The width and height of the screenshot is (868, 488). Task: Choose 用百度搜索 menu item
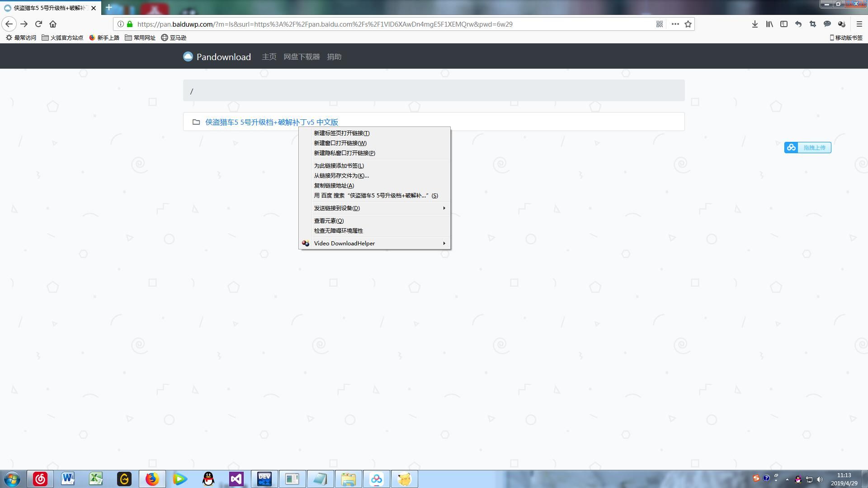374,195
